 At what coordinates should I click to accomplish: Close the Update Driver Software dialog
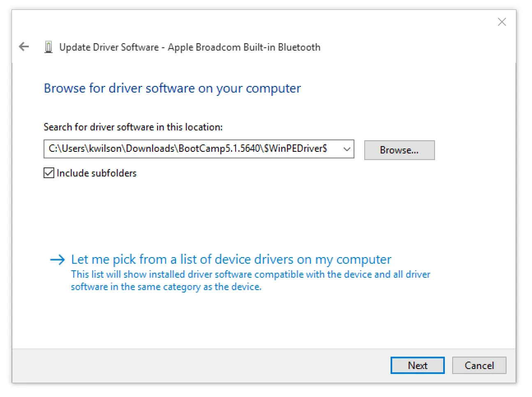point(502,22)
